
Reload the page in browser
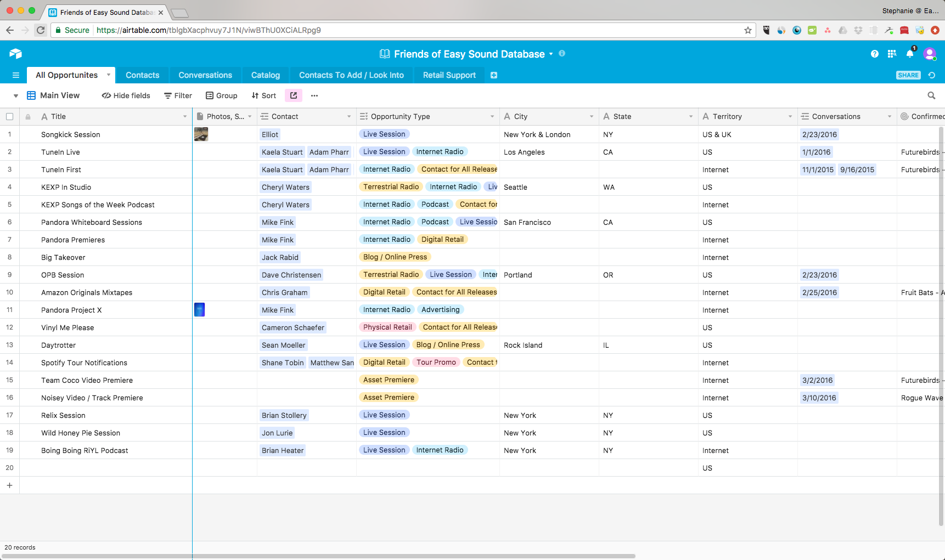[41, 30]
